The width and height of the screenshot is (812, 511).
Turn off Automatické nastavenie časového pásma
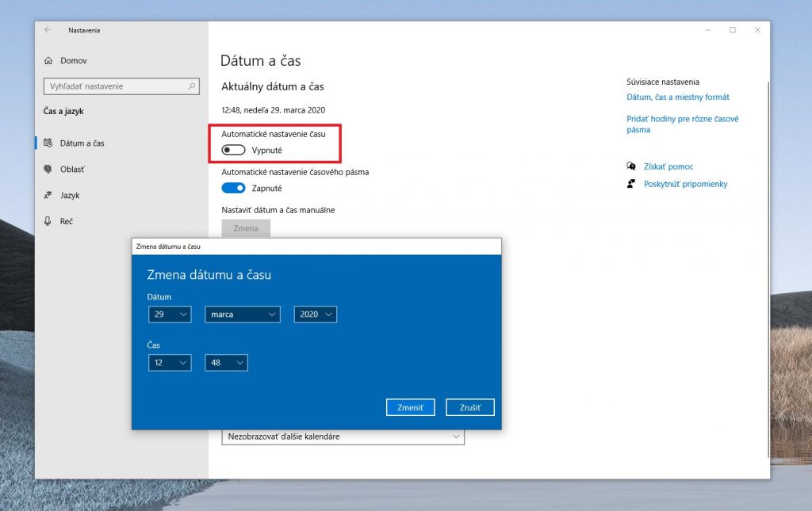[x=233, y=189]
